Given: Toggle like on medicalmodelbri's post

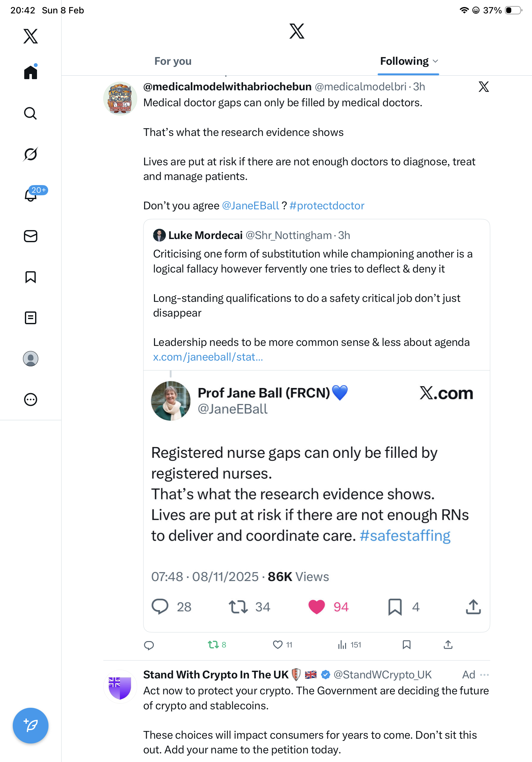Looking at the screenshot, I should (277, 645).
